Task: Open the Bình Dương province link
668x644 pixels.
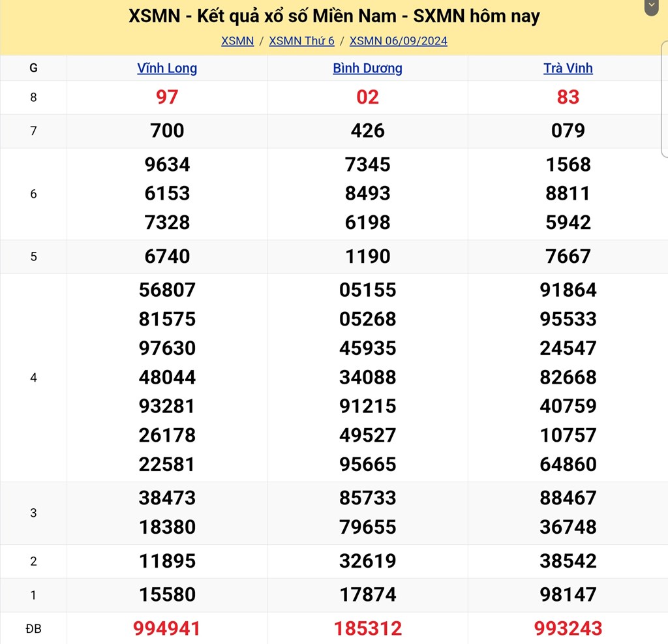Action: pyautogui.click(x=367, y=68)
